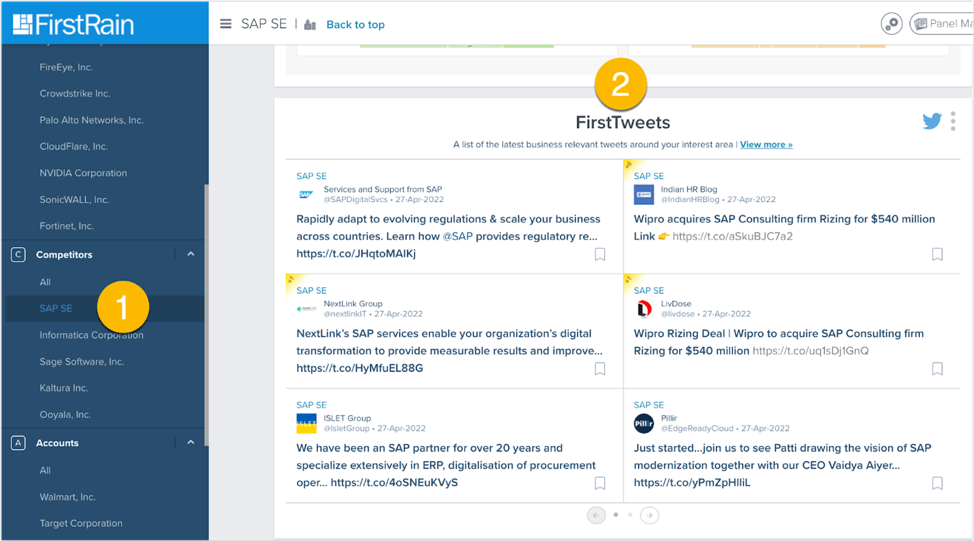Open the https://t.co/HyMfuEL88G link
Screen dimensions: 974x541
(x=360, y=368)
